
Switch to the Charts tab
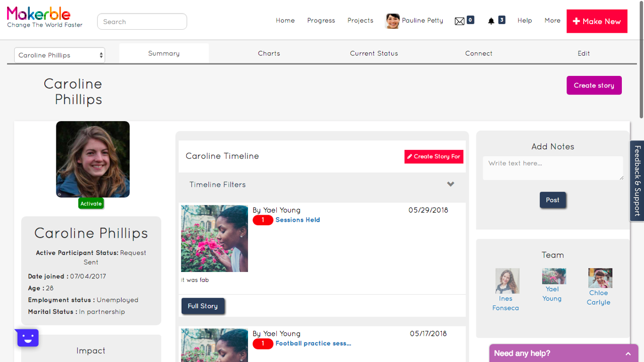click(x=269, y=53)
